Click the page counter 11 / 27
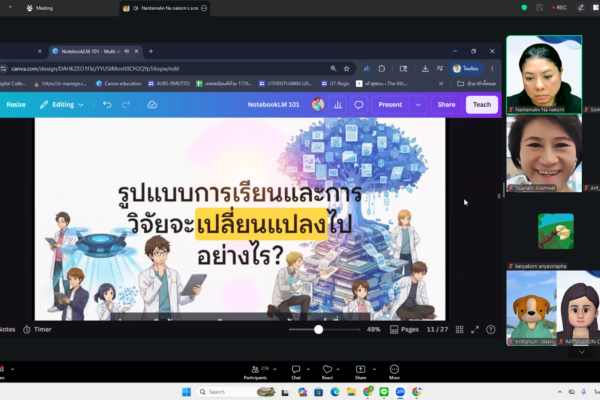The width and height of the screenshot is (600, 400). (437, 330)
